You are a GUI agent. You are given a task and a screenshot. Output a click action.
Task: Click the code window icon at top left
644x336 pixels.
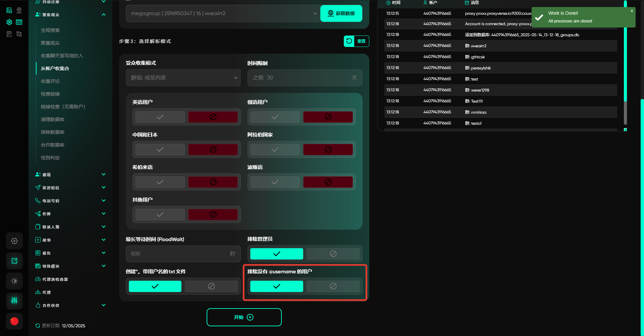[19, 22]
